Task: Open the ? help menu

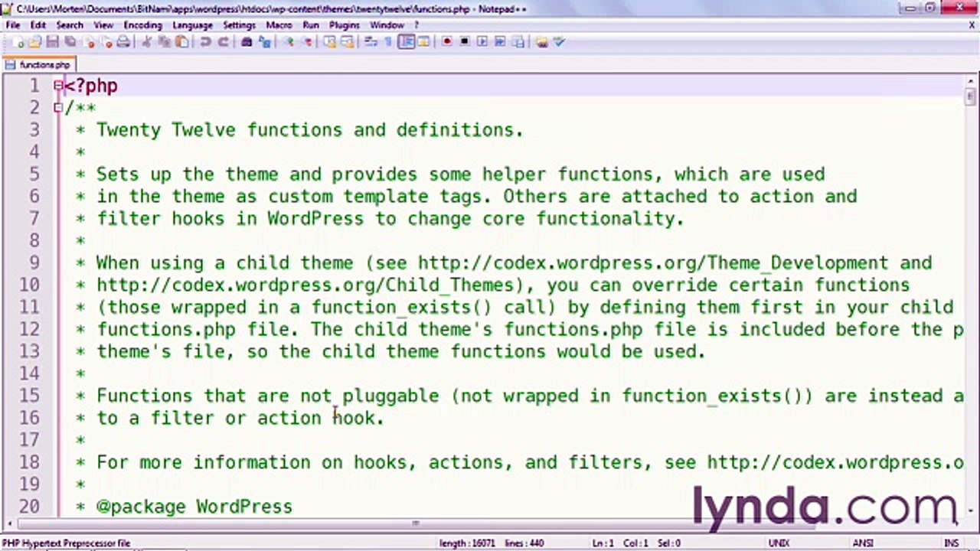Action: pos(416,25)
